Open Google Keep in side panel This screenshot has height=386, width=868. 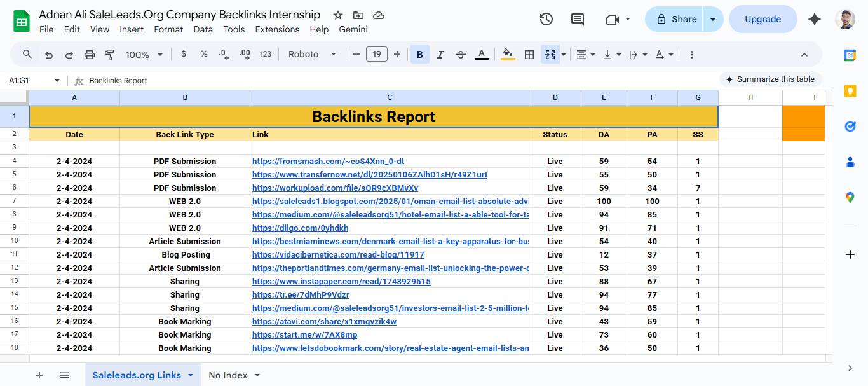tap(850, 91)
